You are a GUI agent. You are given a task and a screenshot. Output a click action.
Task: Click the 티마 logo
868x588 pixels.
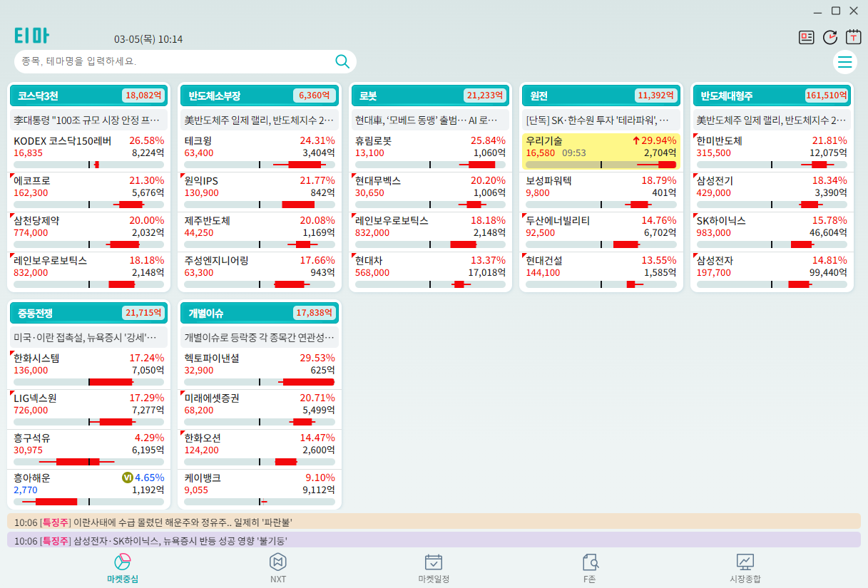point(31,36)
